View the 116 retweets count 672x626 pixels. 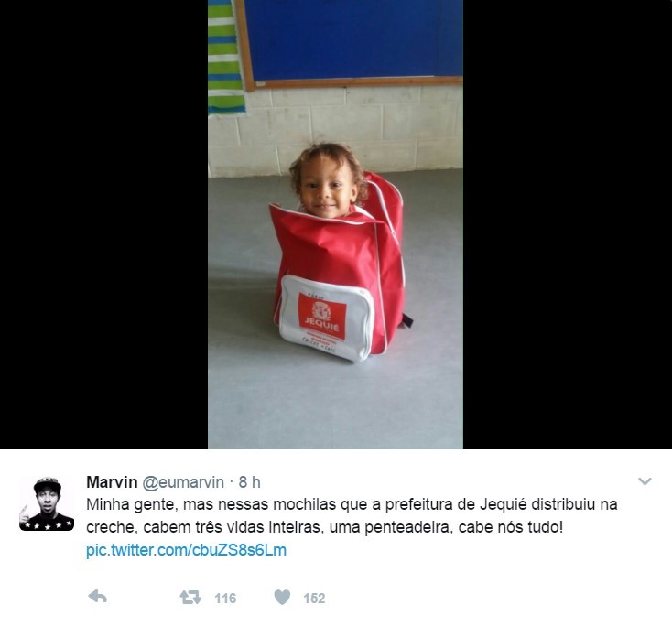tap(225, 598)
